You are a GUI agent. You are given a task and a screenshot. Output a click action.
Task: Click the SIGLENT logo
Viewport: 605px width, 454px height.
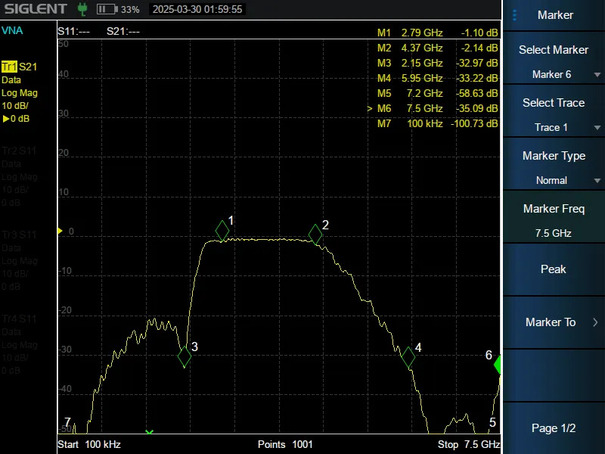click(35, 9)
